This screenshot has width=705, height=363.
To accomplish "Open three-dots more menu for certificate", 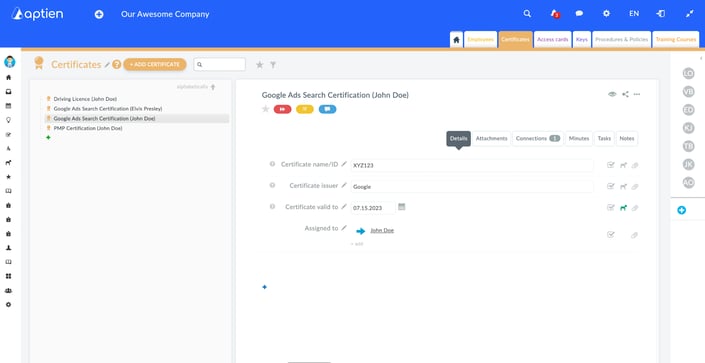I will tap(637, 94).
